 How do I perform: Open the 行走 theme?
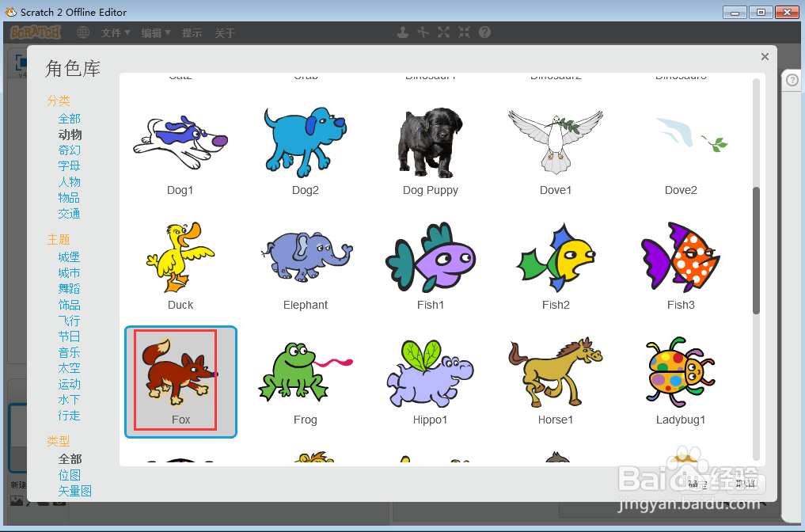pyautogui.click(x=70, y=416)
